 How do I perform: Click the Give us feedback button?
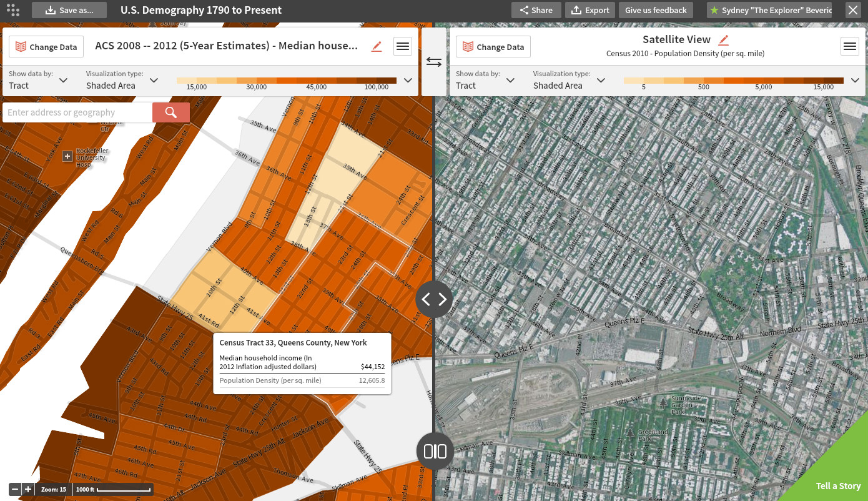coord(656,10)
